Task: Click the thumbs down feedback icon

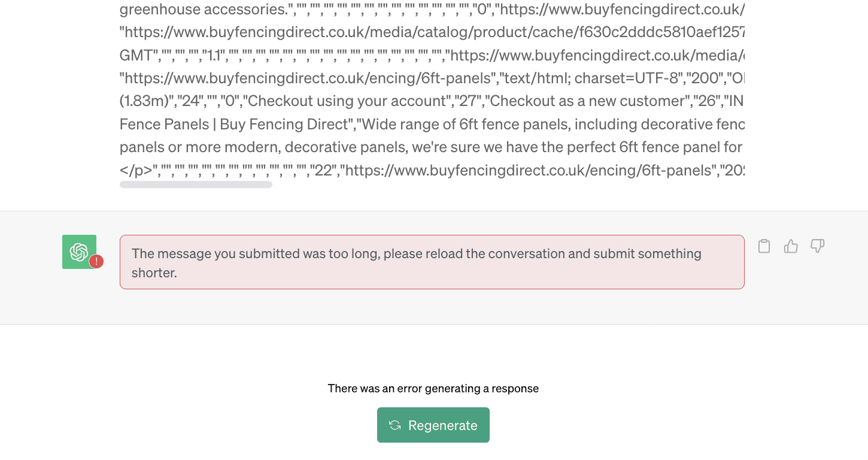Action: (x=818, y=246)
